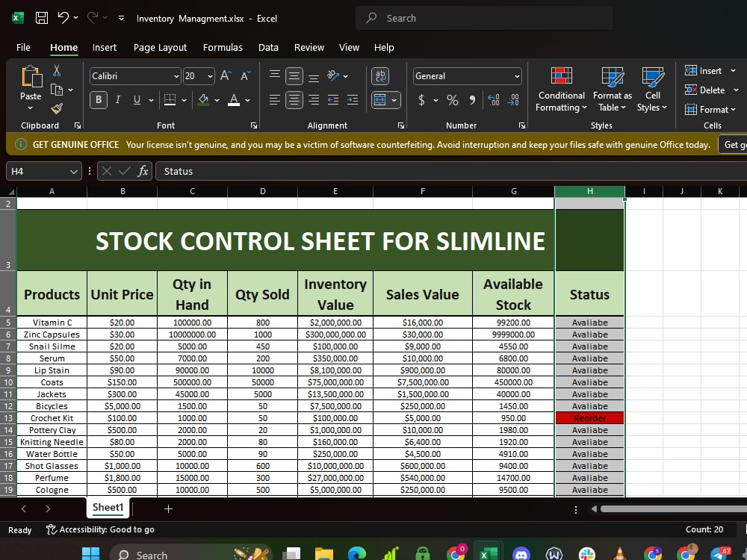The image size is (747, 560).
Task: Expand the Paste options arrow
Action: pos(31,108)
